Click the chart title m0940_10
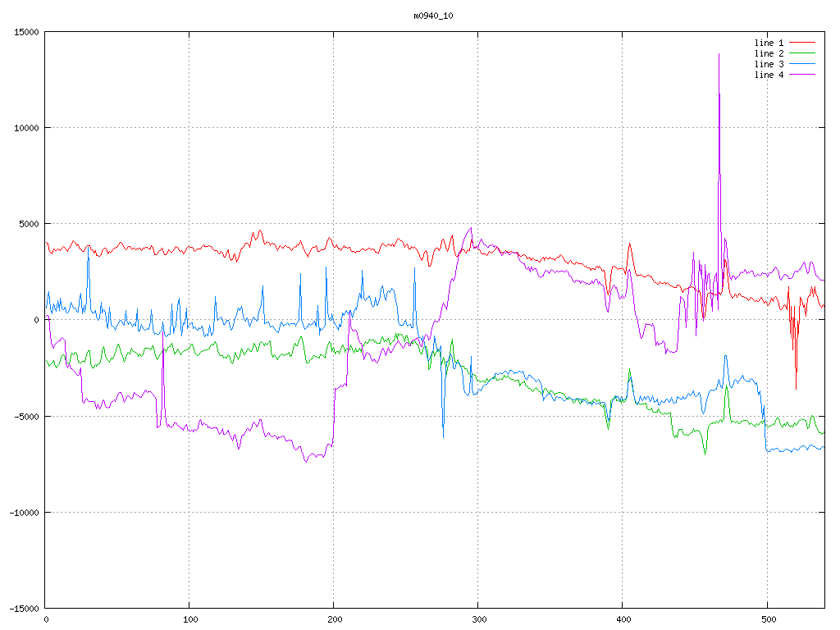Viewport: 840px width, 630px height. 433,16
